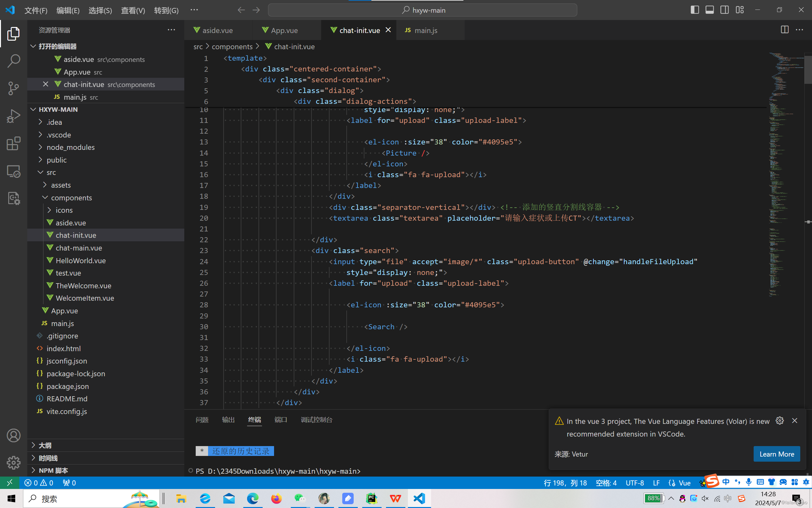Toggle the secondary side bar layout button
The width and height of the screenshot is (812, 508).
(724, 10)
